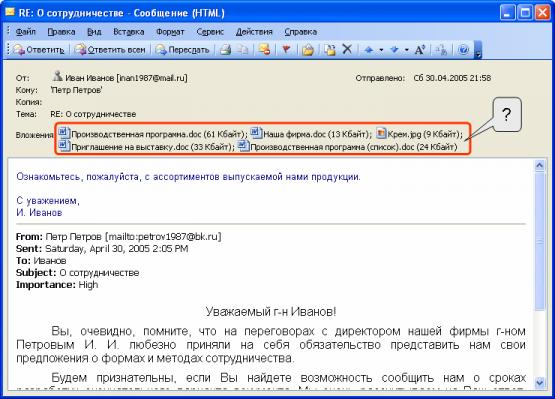
Task: Open the Действия menu
Action: 254,32
